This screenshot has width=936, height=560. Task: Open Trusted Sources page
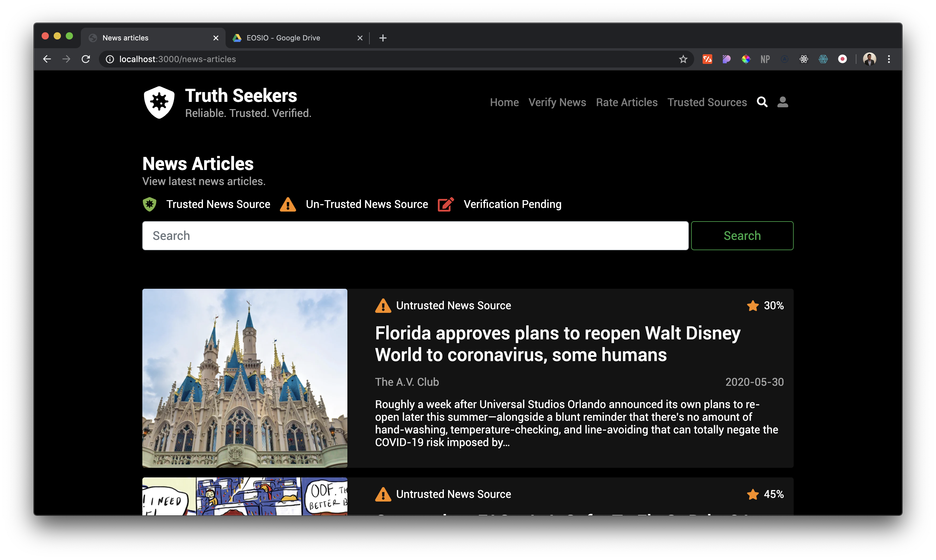[x=707, y=102]
